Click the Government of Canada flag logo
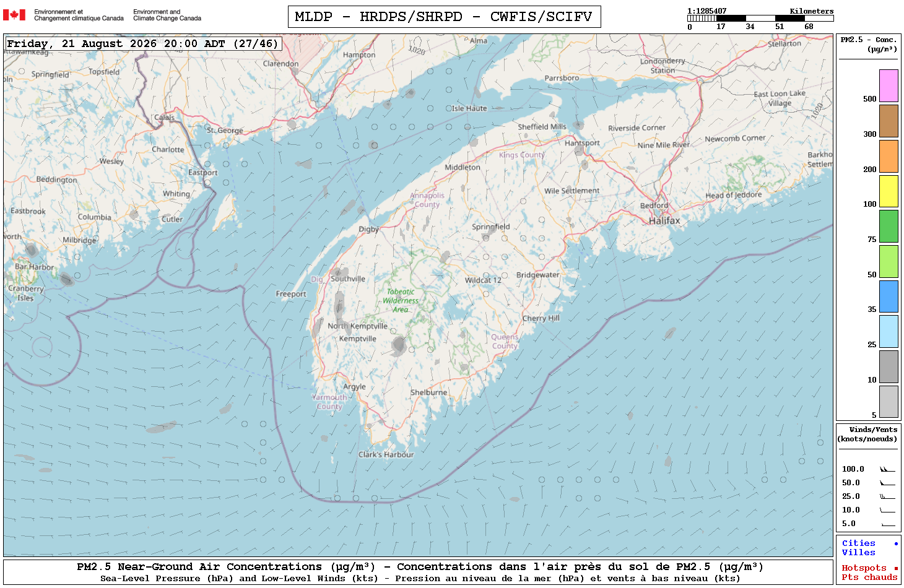The width and height of the screenshot is (904, 588). pos(14,15)
